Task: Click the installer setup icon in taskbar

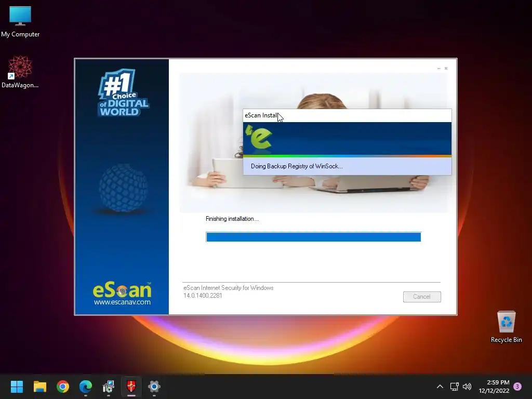Action: pos(109,387)
